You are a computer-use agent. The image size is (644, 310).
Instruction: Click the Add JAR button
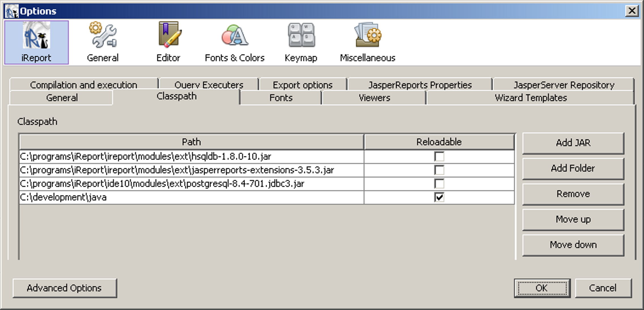click(573, 143)
